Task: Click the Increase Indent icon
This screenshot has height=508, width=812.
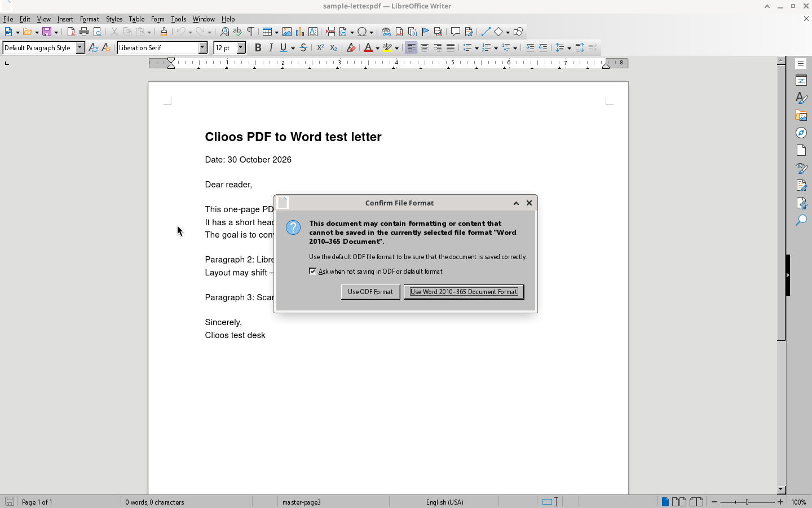Action: point(530,48)
